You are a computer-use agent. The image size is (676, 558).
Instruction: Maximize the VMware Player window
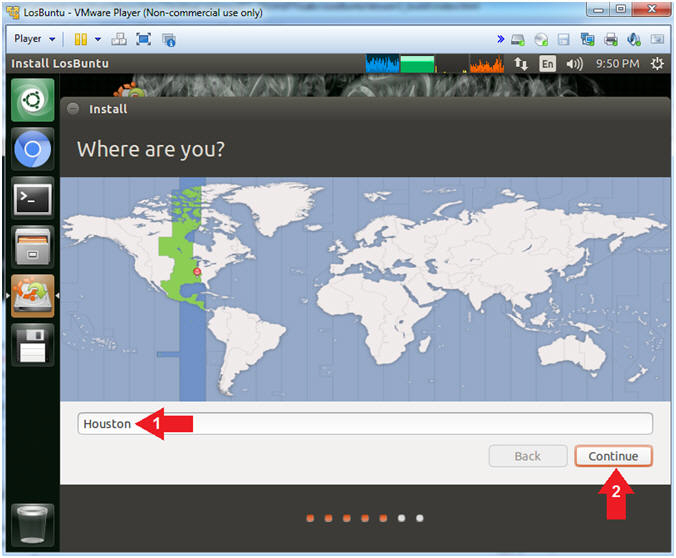point(620,9)
